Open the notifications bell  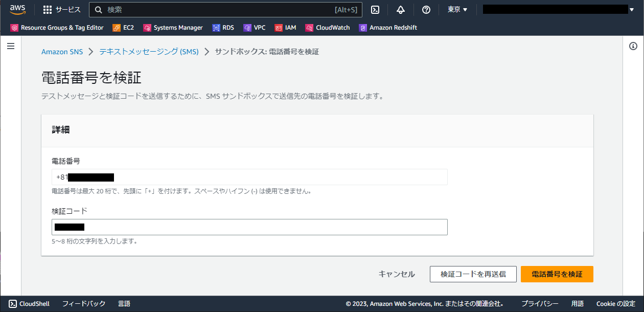(401, 9)
